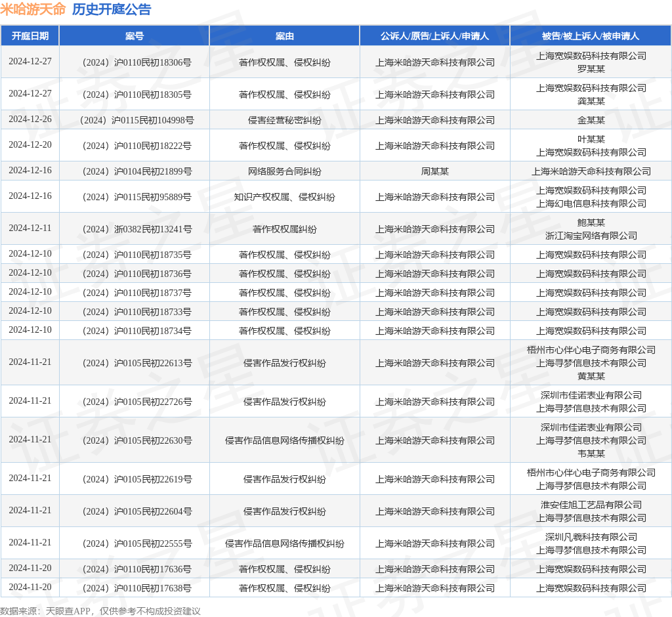Click defendant 上海幻电信息科技有限公司
This screenshot has height=617, width=672.
point(591,203)
